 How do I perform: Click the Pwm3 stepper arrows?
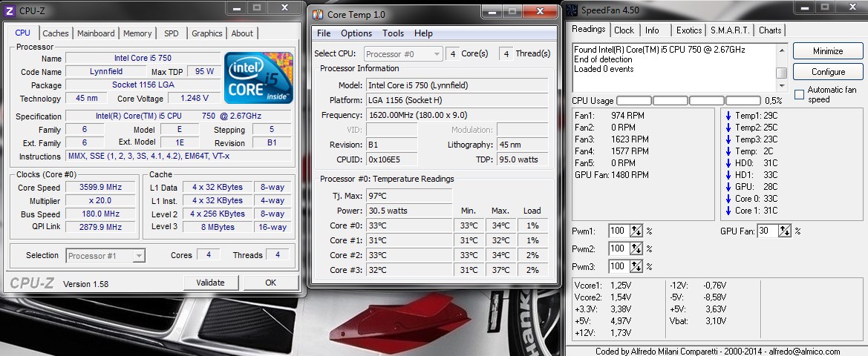coord(636,266)
